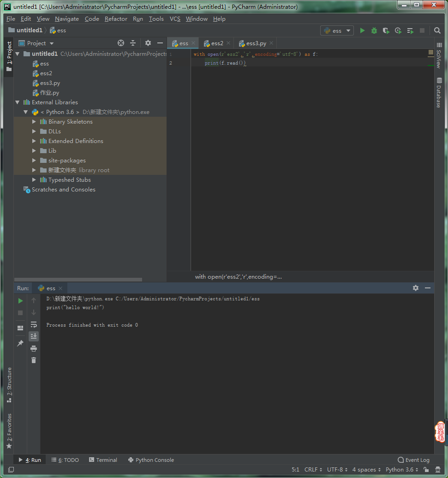Expand the Extended Definitions node

(34, 141)
